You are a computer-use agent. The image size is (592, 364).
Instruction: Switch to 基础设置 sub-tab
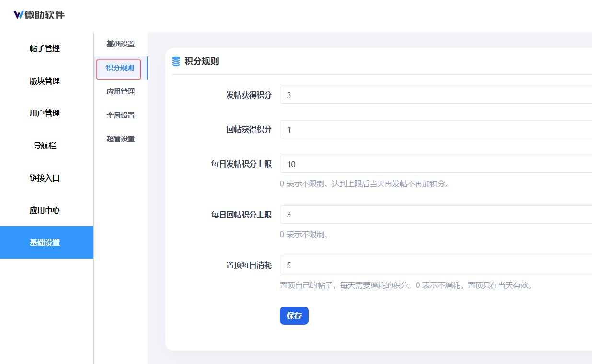point(120,44)
